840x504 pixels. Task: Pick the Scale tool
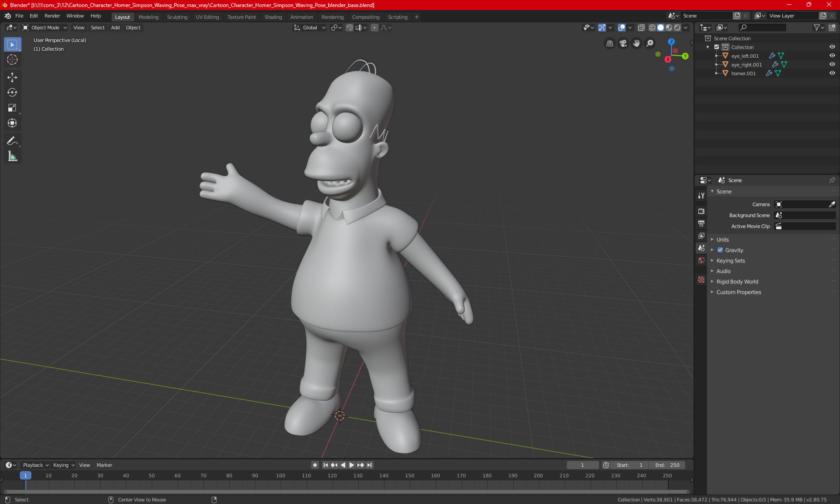[12, 108]
